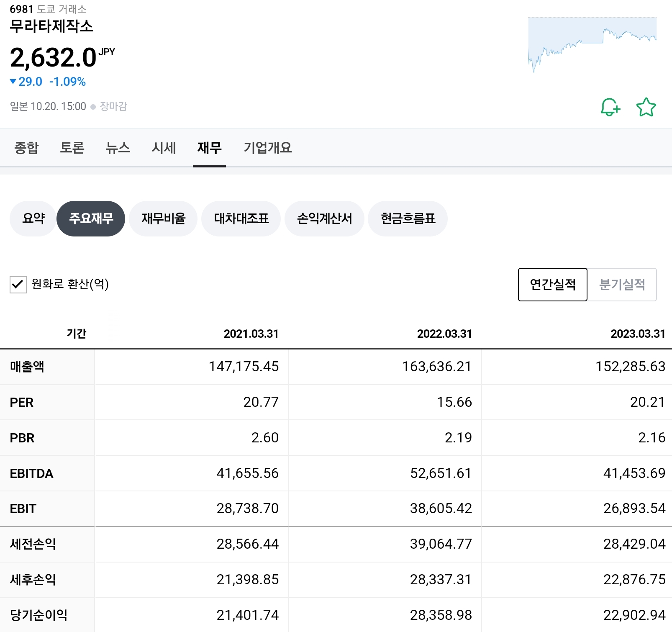Click the 일본 10.20. 15:00 timestamp

click(48, 106)
